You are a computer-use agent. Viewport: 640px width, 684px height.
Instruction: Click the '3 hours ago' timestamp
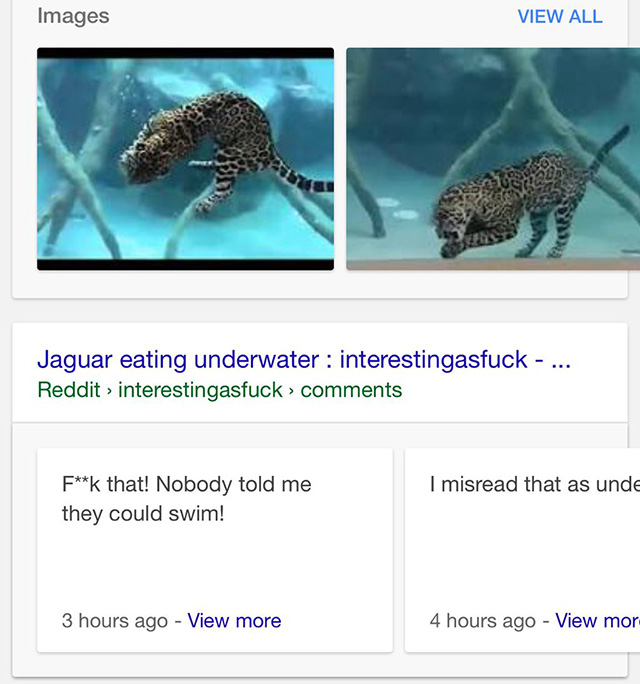[115, 620]
